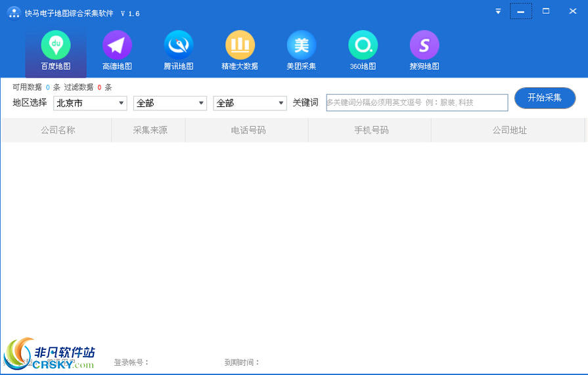Viewport: 588px width, 375px height.
Task: Open the 腾讯地图 source
Action: coord(179,51)
